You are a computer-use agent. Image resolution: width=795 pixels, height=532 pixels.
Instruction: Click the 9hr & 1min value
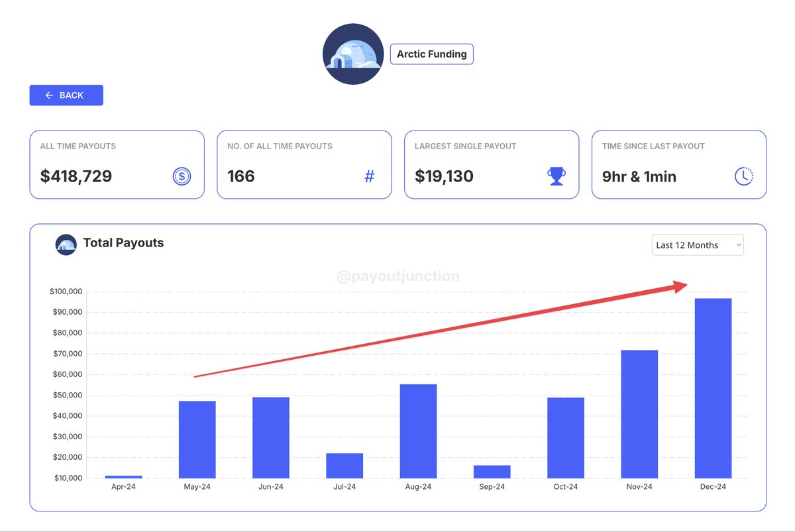click(639, 177)
